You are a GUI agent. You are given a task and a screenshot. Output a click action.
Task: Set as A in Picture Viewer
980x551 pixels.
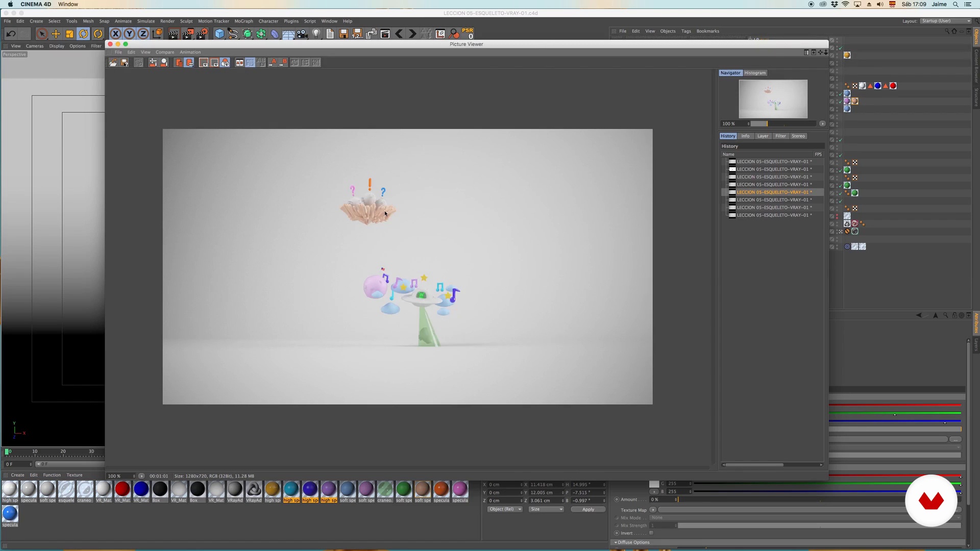pos(273,63)
